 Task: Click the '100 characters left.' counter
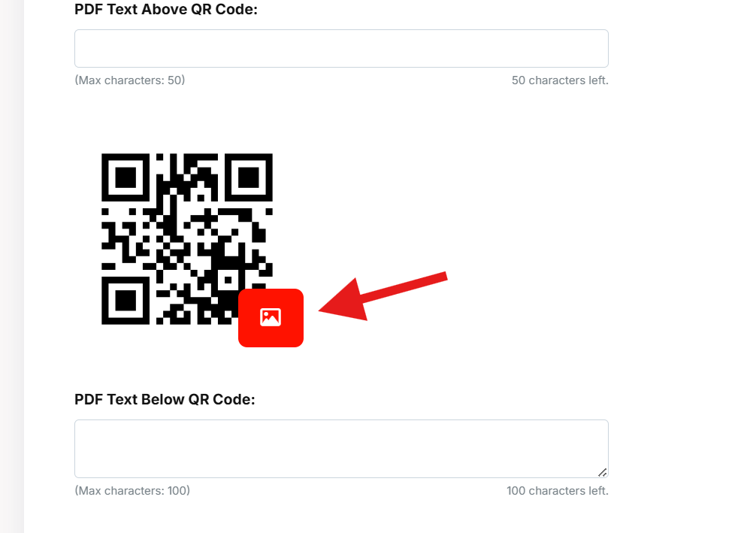click(x=558, y=491)
